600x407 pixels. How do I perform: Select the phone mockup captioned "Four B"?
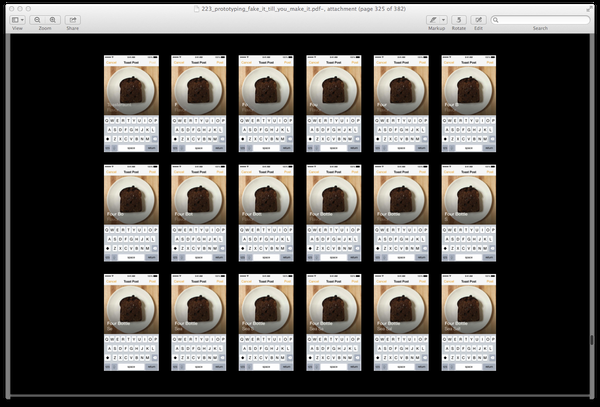point(469,104)
